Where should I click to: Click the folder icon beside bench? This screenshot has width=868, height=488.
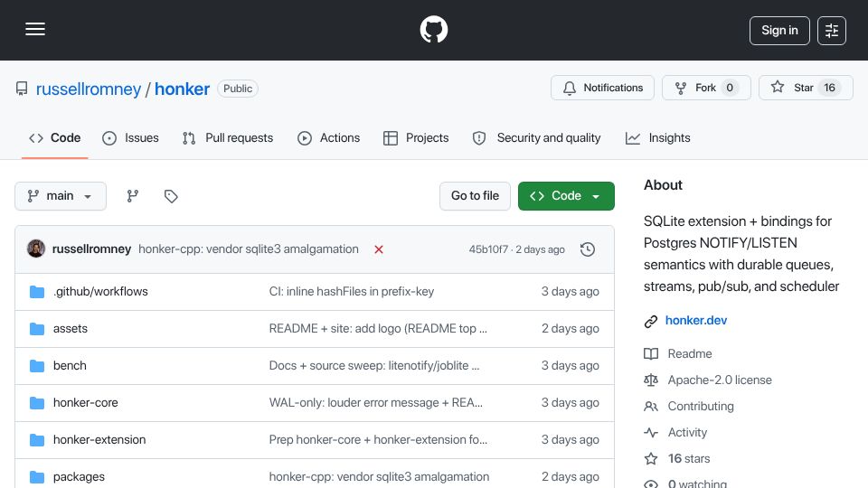click(x=37, y=366)
